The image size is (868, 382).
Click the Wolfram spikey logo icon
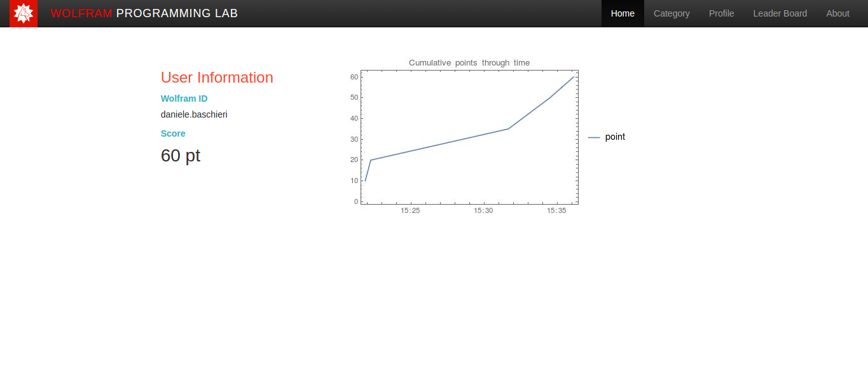pos(24,13)
